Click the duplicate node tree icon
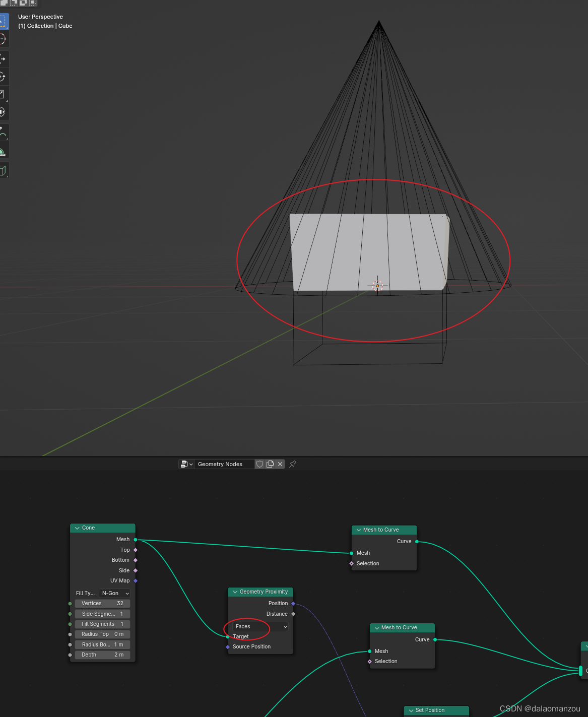This screenshot has height=717, width=588. pyautogui.click(x=270, y=464)
